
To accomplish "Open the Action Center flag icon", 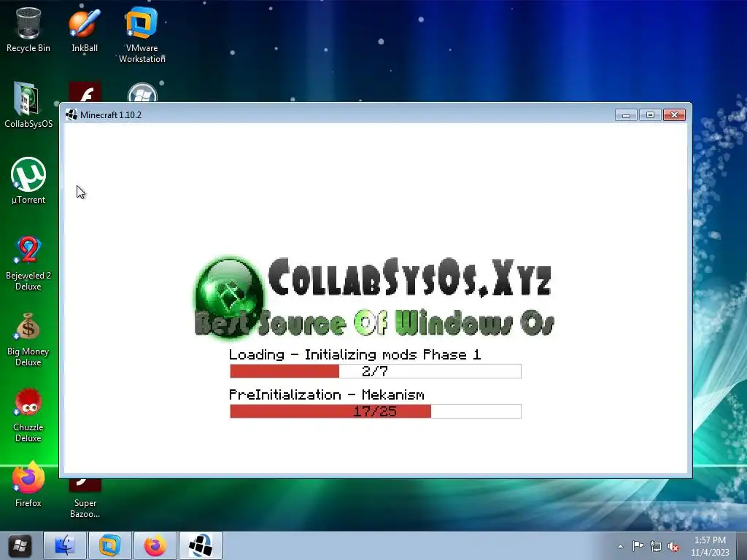I will pos(638,545).
